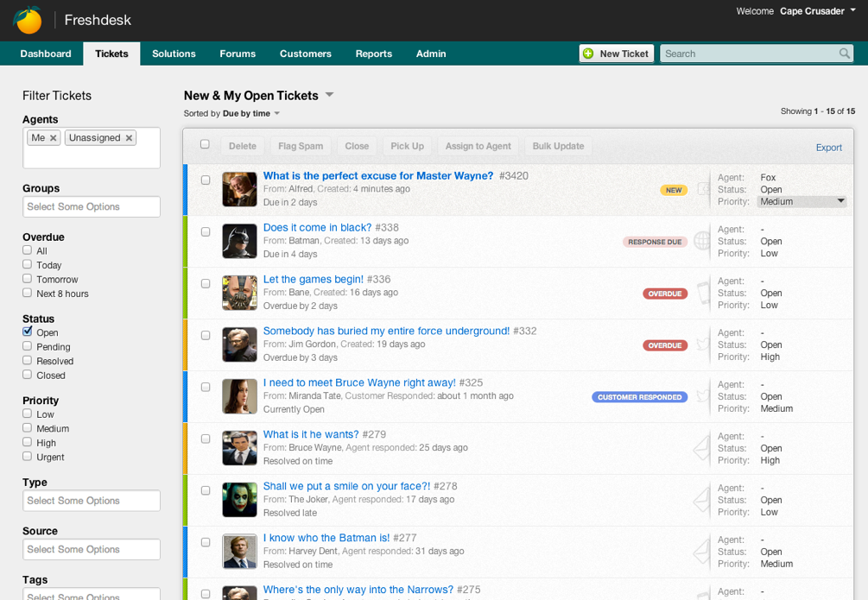Open the Medium priority dropdown for ticket #3420

[801, 201]
